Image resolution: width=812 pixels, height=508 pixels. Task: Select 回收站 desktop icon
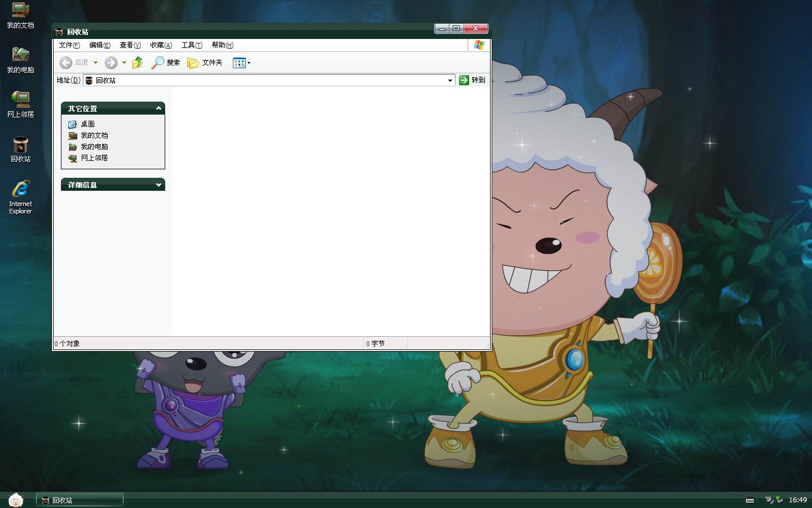20,149
